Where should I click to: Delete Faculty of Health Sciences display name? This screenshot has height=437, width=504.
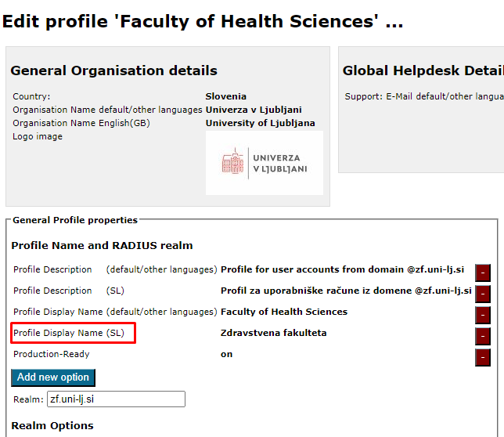(483, 315)
